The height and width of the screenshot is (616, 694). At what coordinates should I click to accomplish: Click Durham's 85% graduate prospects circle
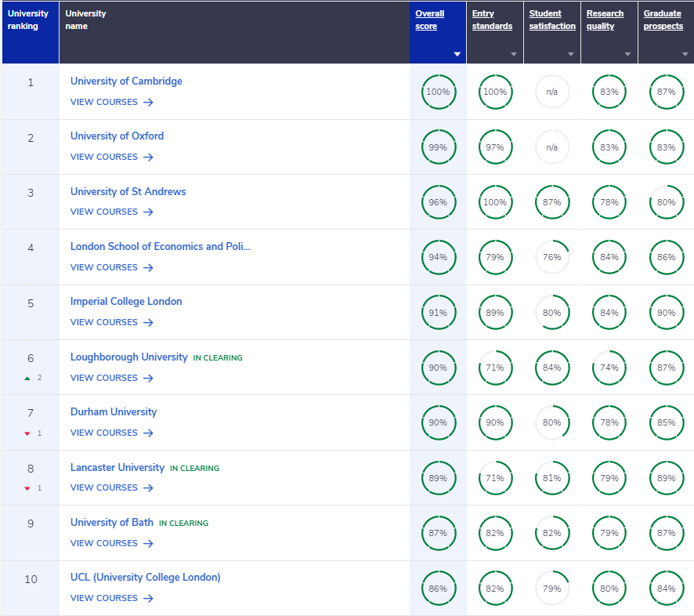point(666,422)
